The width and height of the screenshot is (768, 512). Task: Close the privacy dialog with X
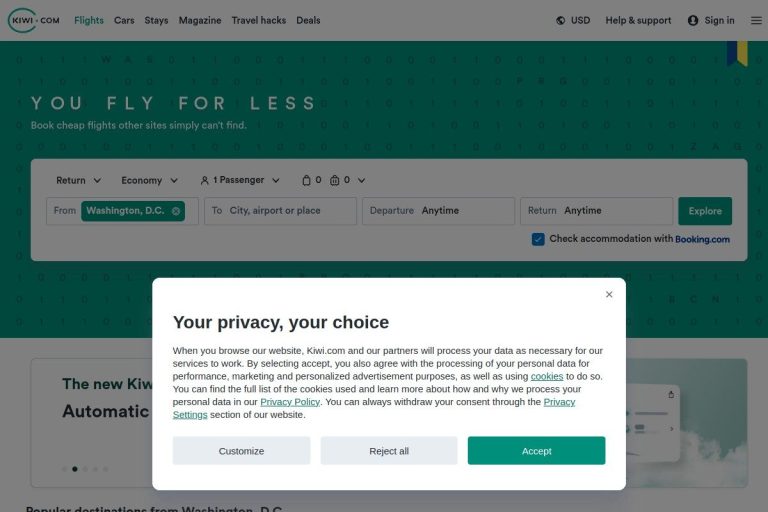pyautogui.click(x=609, y=294)
